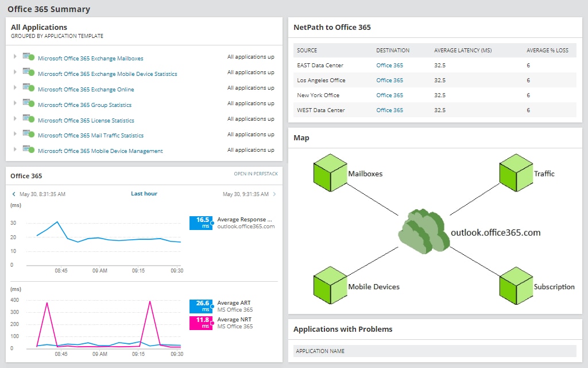
Task: Expand Microsoft Office 365 Exchange Mailboxes
Action: (13, 58)
